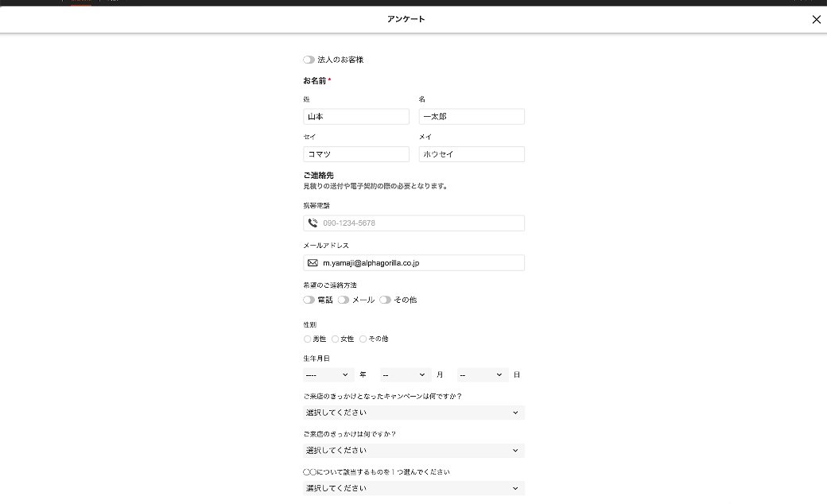
Task: Select the その他 gender radio button
Action: tap(363, 339)
